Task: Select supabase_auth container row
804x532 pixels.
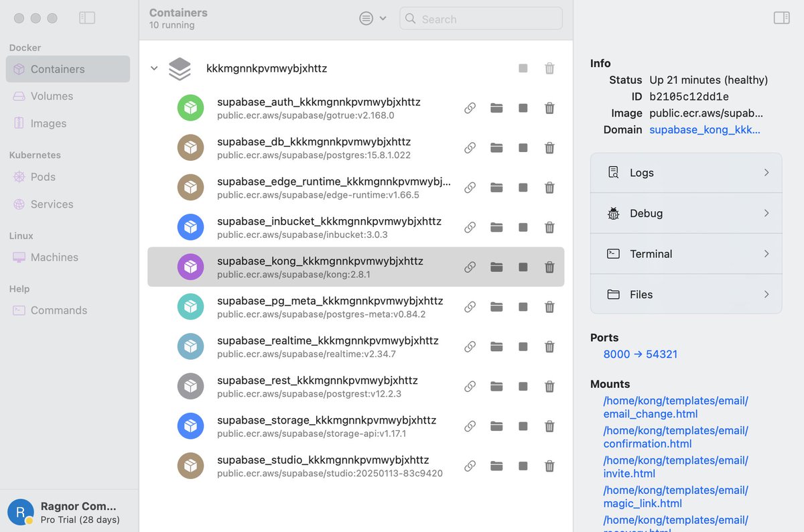Action: (x=356, y=108)
